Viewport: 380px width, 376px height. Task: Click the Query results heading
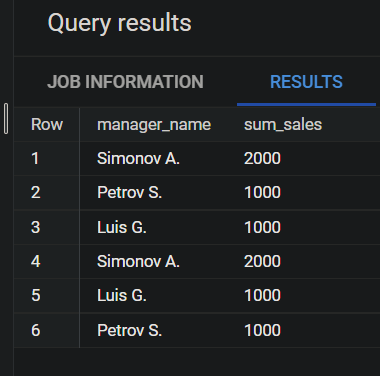click(120, 23)
